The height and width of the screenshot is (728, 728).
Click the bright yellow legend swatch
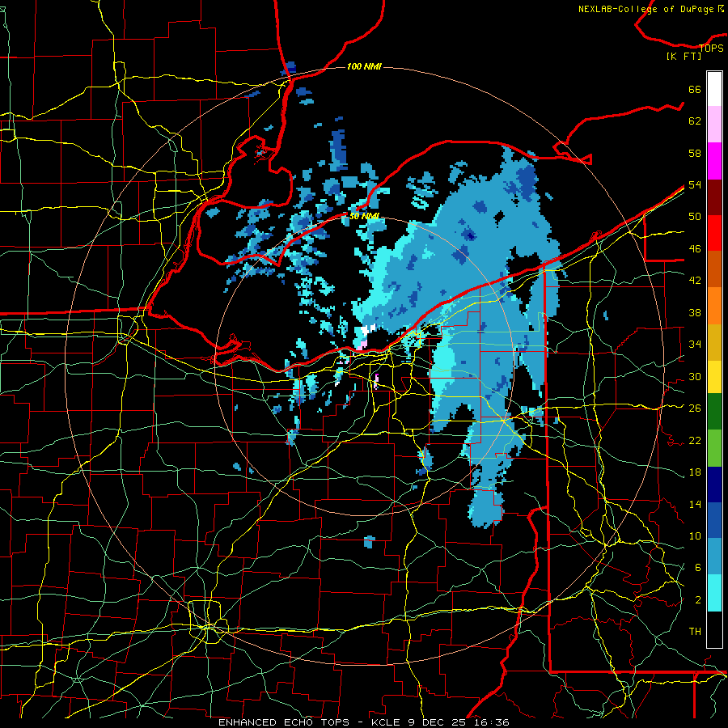tap(714, 376)
